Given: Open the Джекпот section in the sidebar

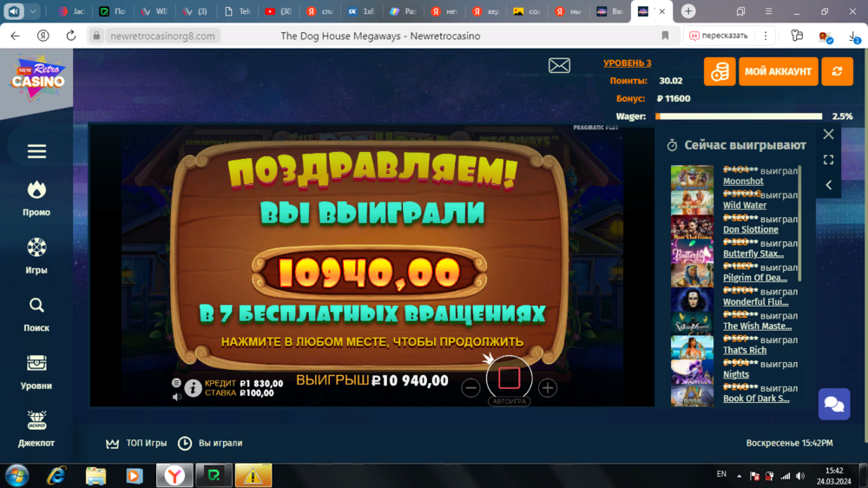Looking at the screenshot, I should click(x=36, y=429).
